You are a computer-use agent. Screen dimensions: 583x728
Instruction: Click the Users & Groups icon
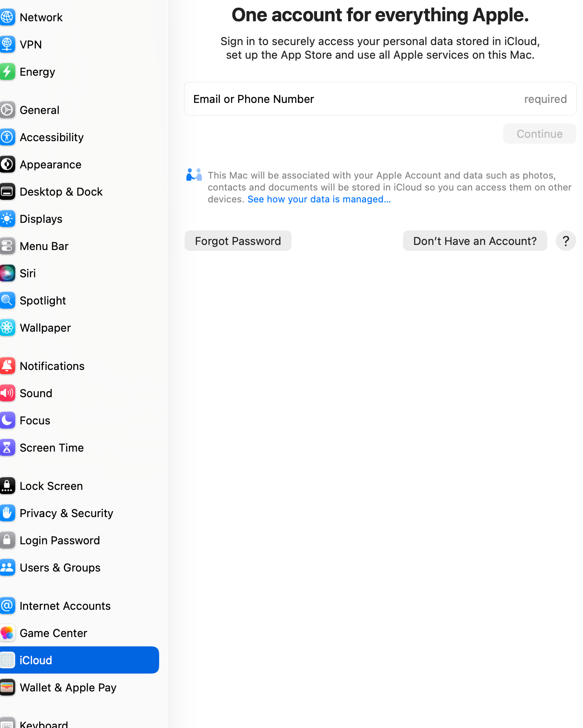click(x=7, y=567)
